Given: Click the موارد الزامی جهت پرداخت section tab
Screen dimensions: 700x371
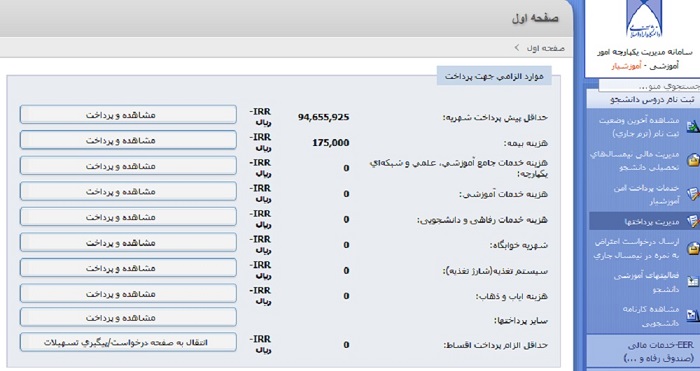Looking at the screenshot, I should pyautogui.click(x=494, y=76).
